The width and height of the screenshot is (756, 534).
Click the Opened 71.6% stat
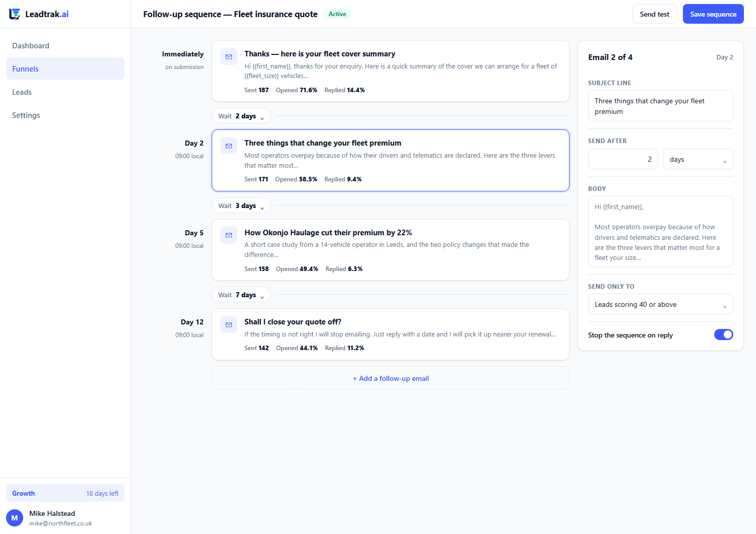click(x=296, y=90)
